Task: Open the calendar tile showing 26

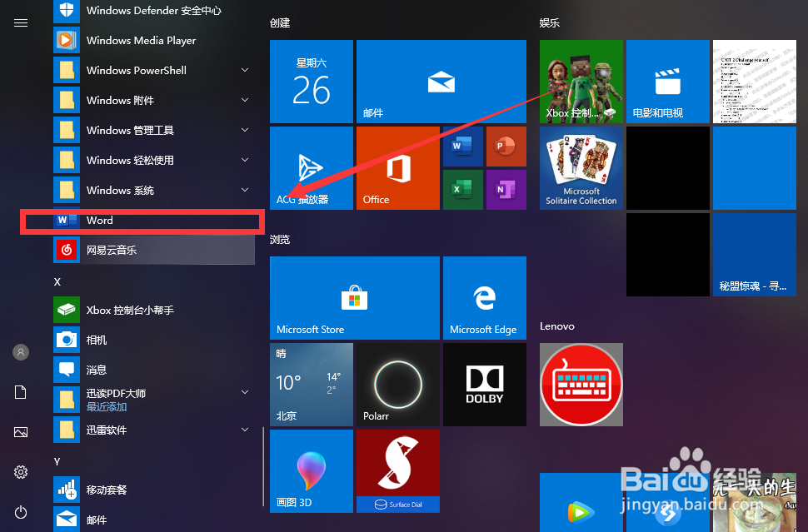Action: [312, 82]
